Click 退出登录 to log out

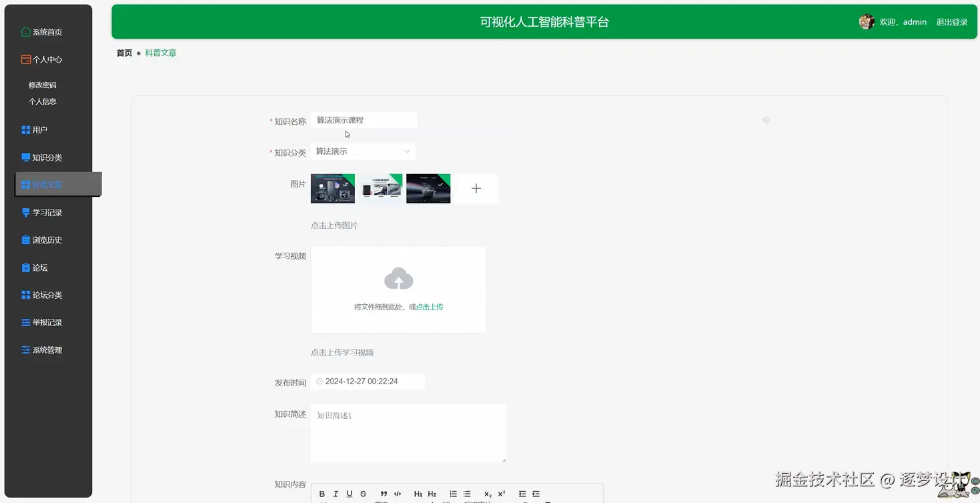pyautogui.click(x=952, y=22)
